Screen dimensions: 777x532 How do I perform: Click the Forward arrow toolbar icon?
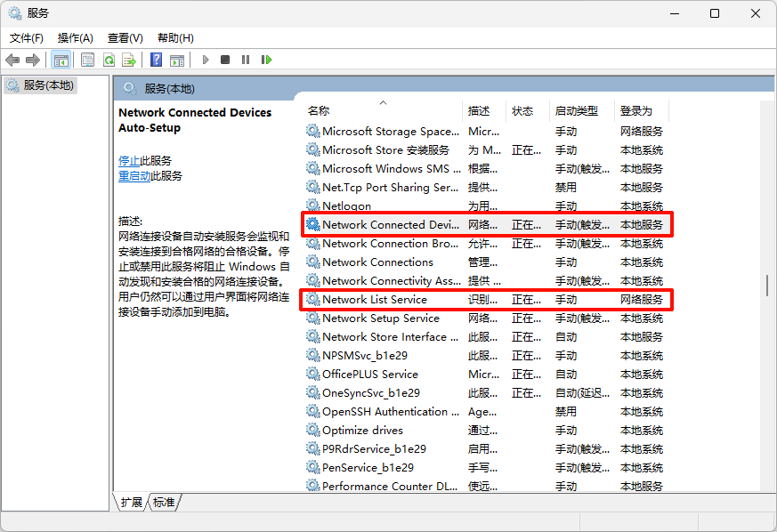click(x=33, y=60)
